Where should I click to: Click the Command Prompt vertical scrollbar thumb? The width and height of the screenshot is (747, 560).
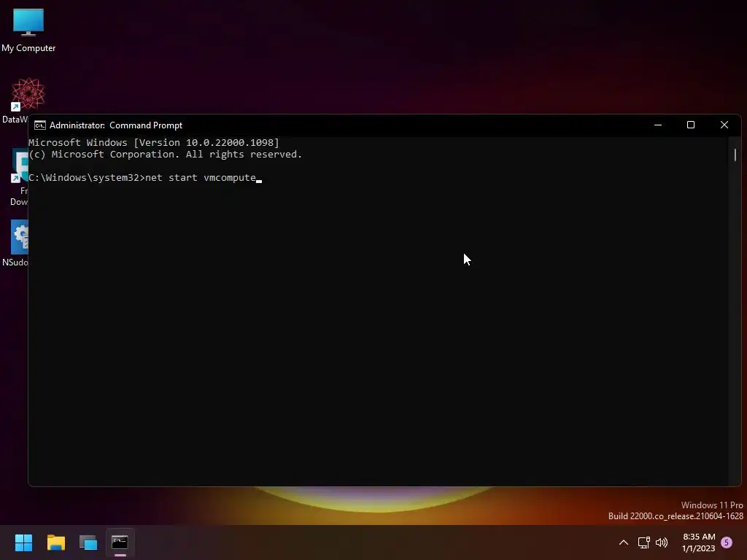pos(735,155)
